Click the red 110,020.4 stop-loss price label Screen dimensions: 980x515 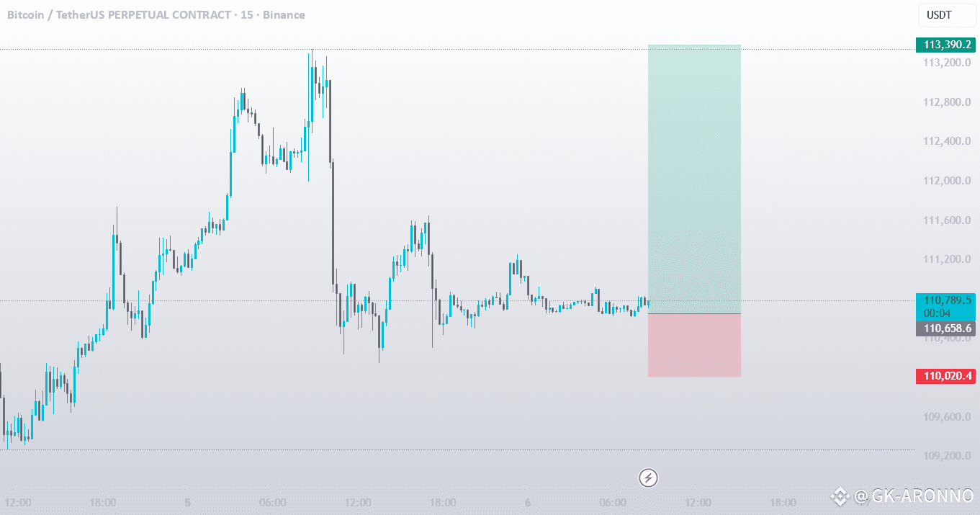tap(945, 376)
